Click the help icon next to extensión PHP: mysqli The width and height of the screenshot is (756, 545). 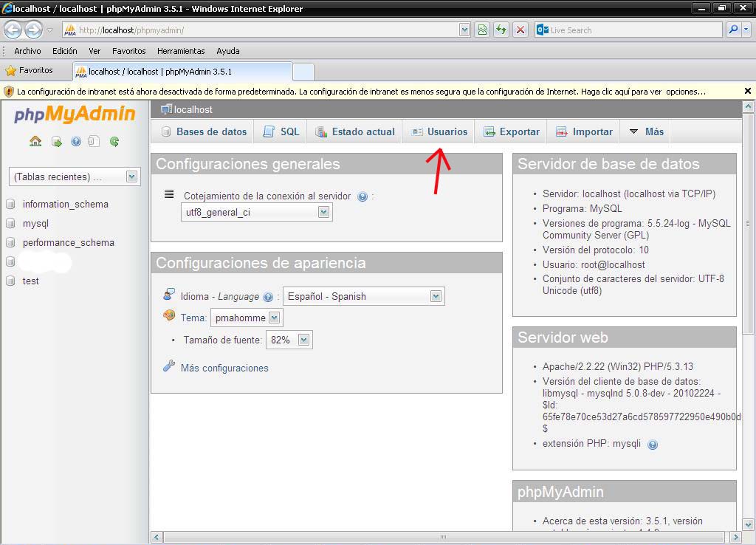tap(653, 445)
